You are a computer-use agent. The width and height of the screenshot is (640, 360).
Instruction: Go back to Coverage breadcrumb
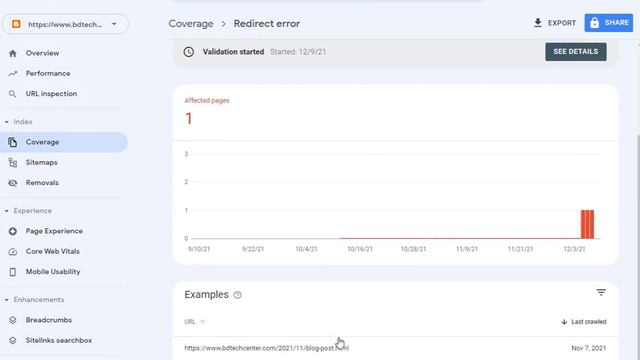click(x=191, y=24)
